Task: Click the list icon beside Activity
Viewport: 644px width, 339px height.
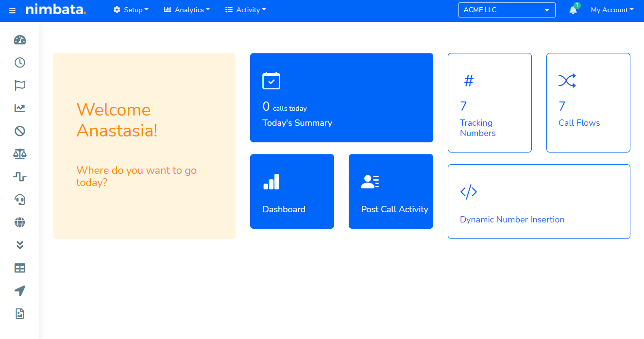Action: tap(229, 10)
